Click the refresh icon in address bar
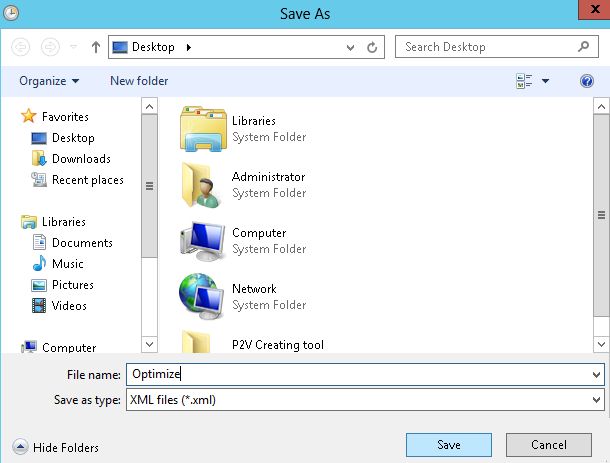610x463 pixels. click(x=372, y=47)
